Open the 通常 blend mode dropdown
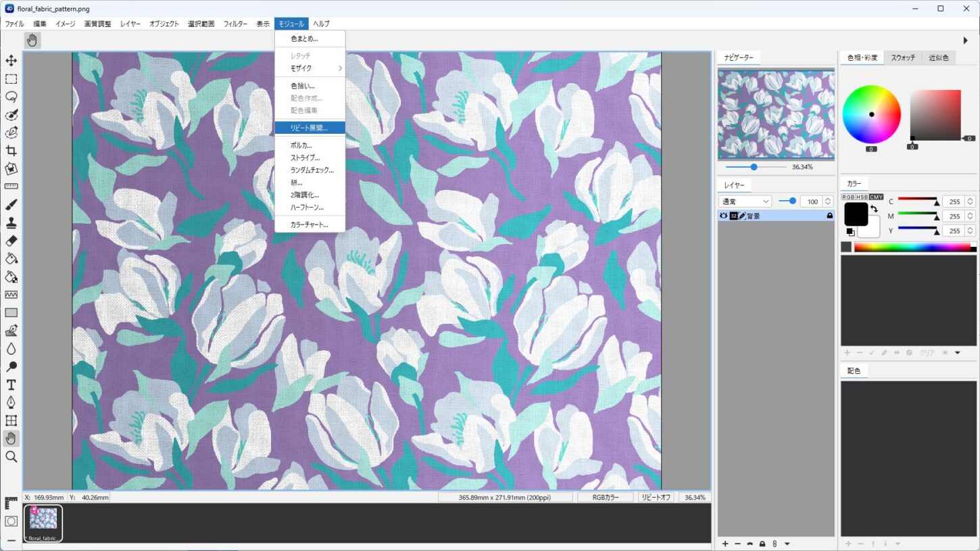This screenshot has width=980, height=551. tap(745, 201)
